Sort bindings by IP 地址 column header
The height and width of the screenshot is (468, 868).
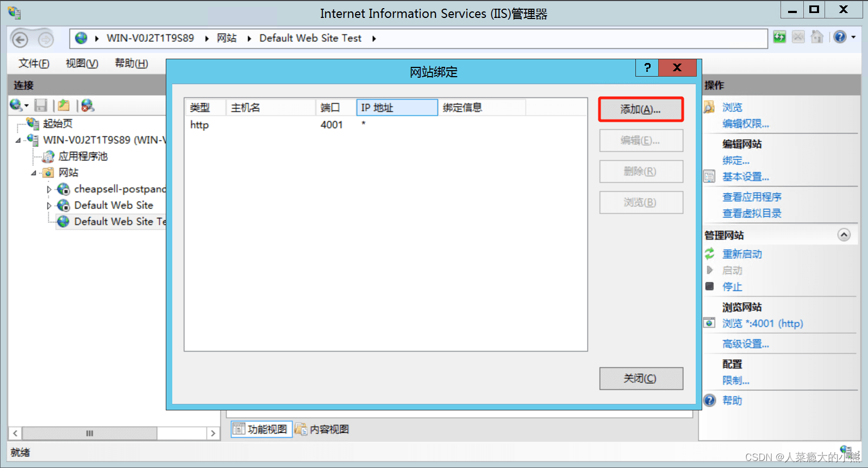click(397, 108)
